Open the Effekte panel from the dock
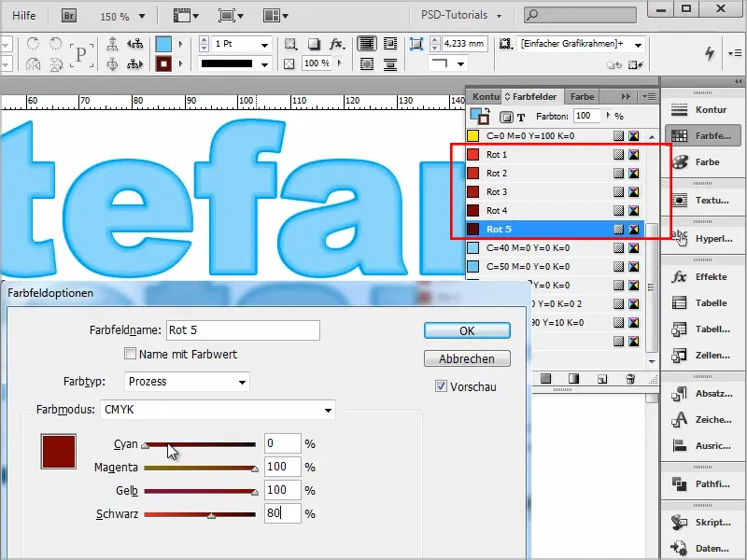Viewport: 747px width, 560px height. (703, 276)
